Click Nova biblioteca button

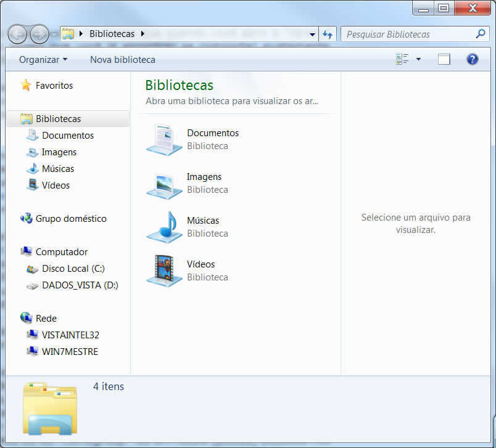123,60
